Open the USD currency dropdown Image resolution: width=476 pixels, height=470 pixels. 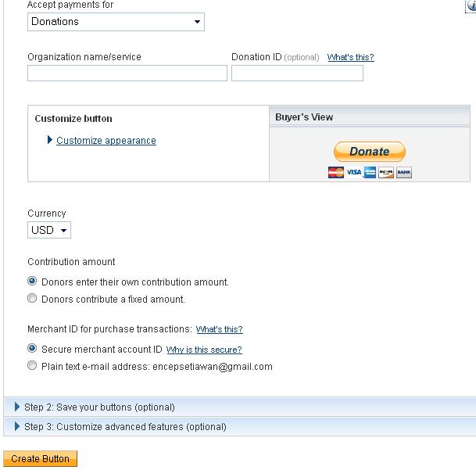[49, 230]
